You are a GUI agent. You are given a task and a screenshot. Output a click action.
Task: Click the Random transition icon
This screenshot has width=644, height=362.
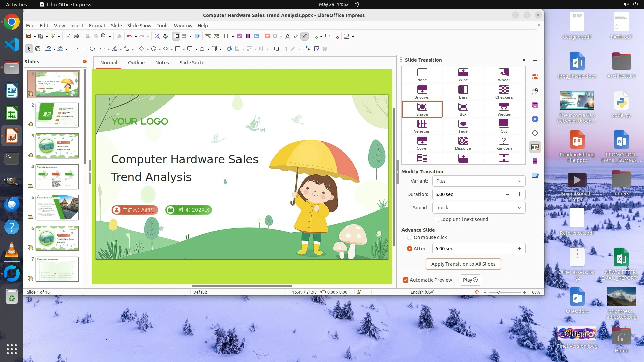coord(504,141)
